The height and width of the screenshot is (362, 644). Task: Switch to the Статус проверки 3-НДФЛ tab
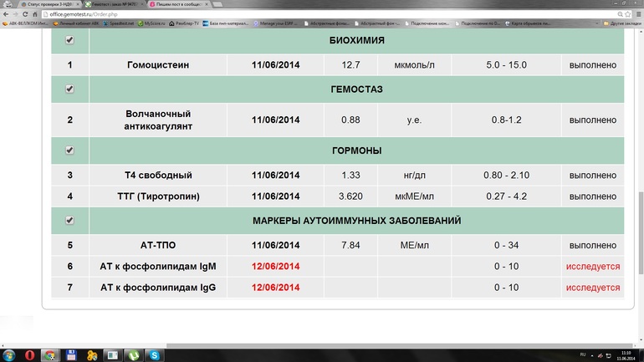tap(48, 4)
